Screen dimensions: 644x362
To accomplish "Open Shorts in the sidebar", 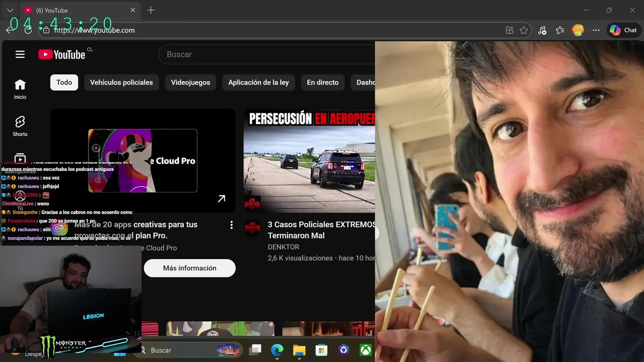I will click(20, 126).
